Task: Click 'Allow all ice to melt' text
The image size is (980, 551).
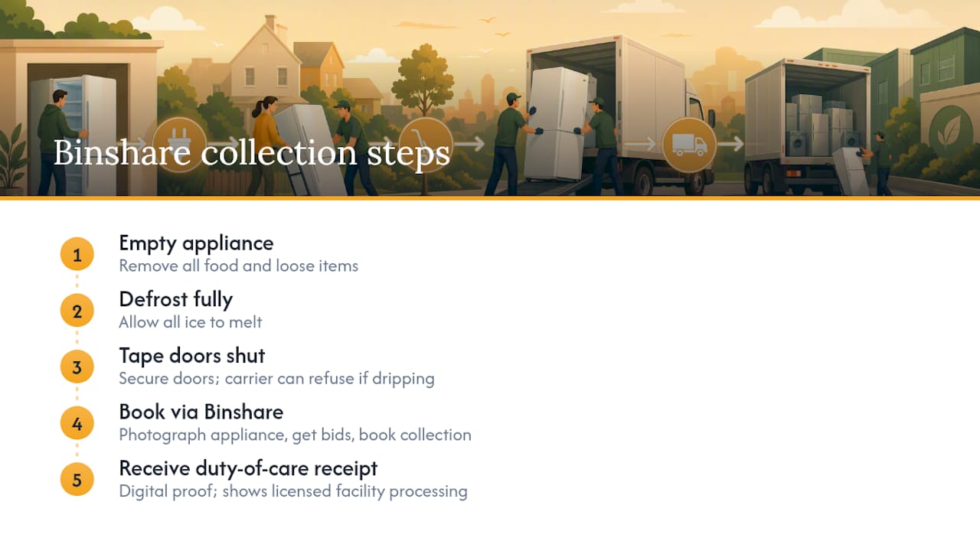Action: pyautogui.click(x=191, y=322)
